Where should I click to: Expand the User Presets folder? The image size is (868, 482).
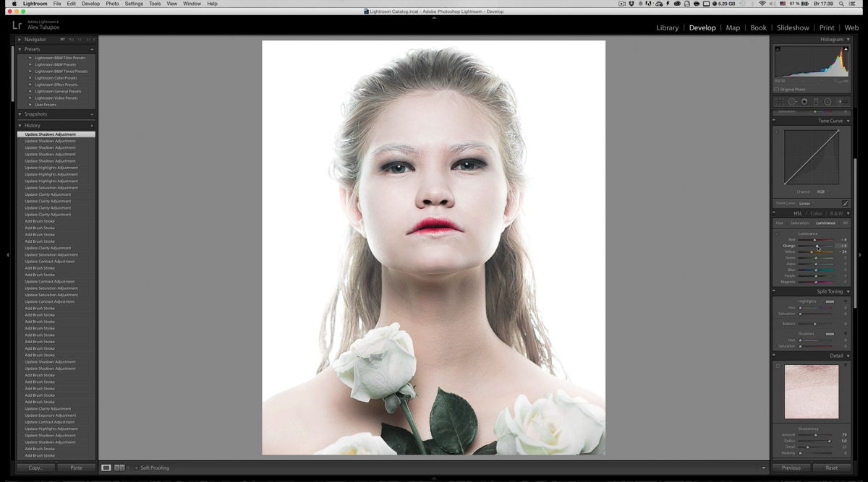pos(30,105)
